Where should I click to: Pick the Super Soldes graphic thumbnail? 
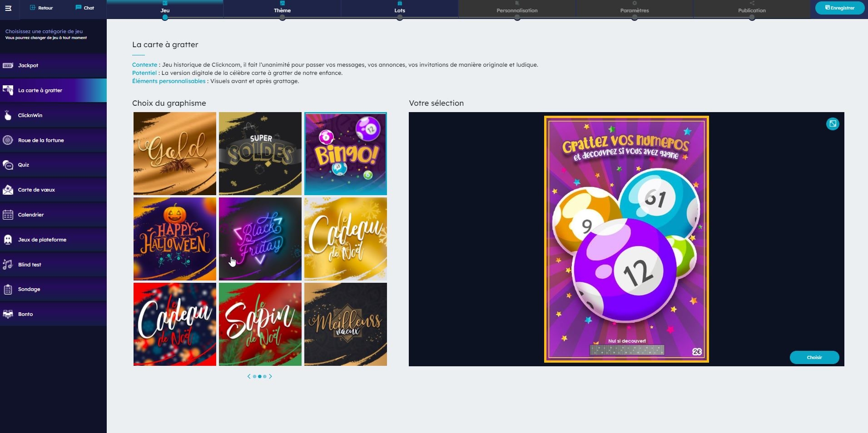(x=260, y=153)
